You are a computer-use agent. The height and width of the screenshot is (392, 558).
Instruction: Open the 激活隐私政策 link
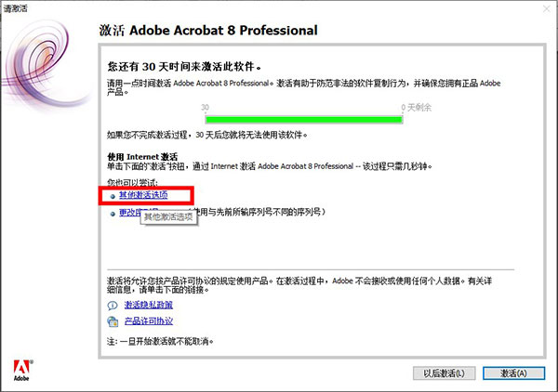[149, 305]
